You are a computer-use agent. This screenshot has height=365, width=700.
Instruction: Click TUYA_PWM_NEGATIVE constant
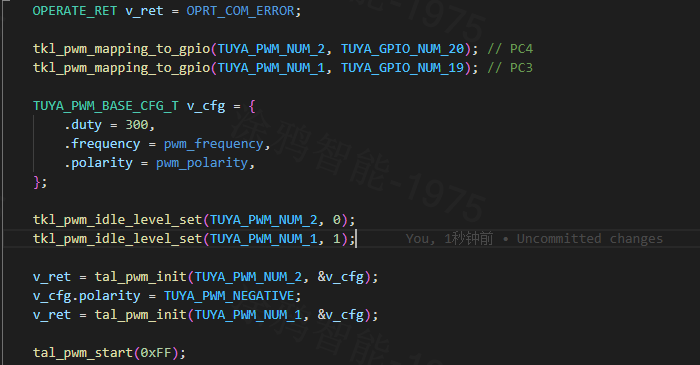(229, 296)
